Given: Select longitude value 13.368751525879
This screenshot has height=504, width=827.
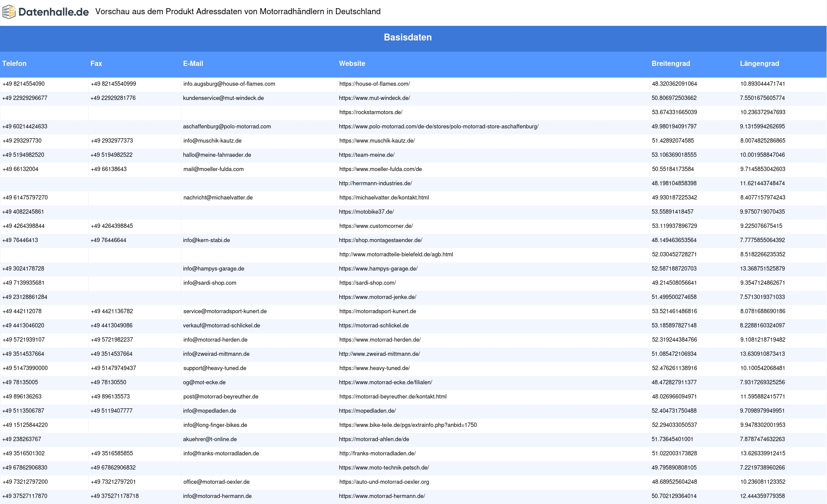Looking at the screenshot, I should click(762, 269).
